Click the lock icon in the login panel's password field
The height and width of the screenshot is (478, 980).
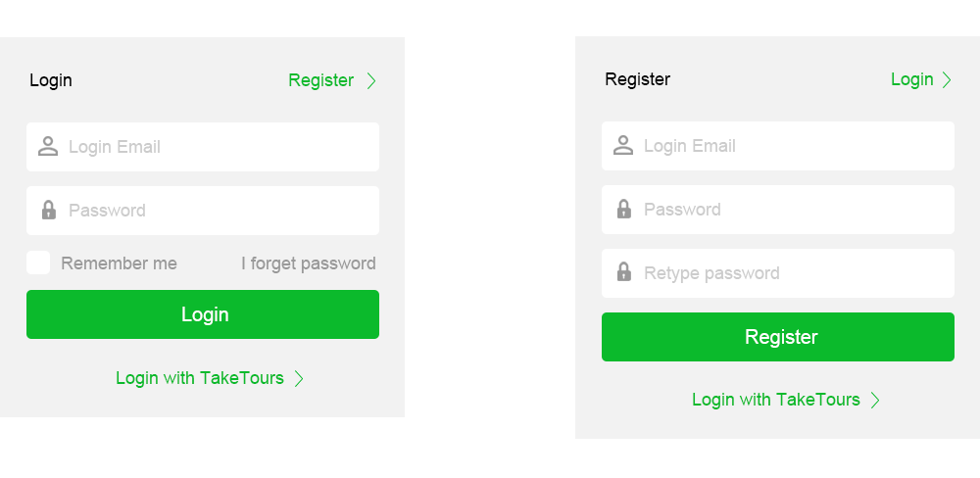(x=49, y=210)
